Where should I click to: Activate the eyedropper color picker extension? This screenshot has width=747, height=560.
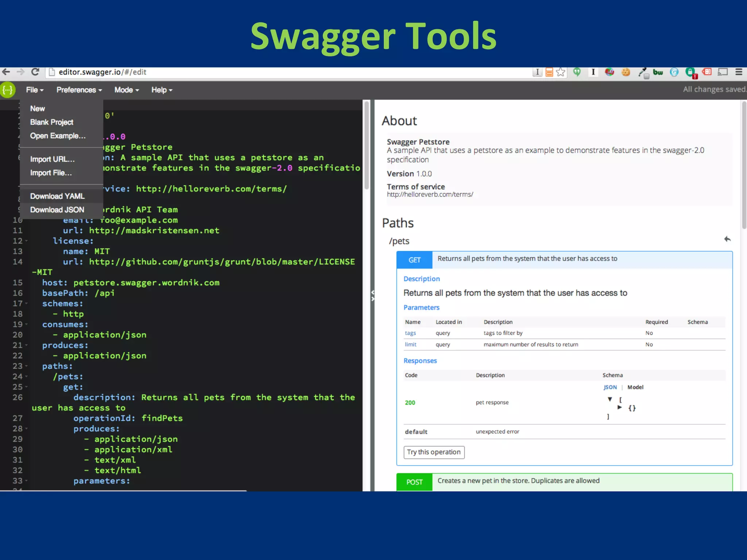click(643, 73)
